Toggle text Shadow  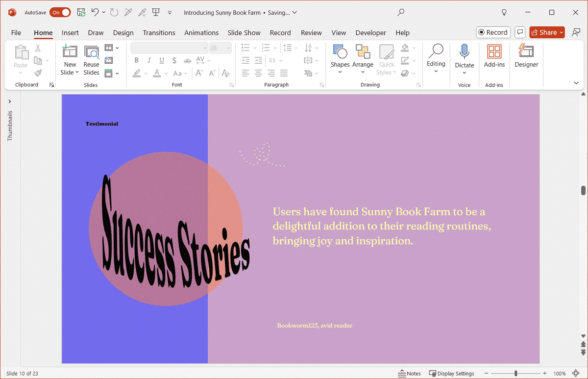click(x=174, y=60)
